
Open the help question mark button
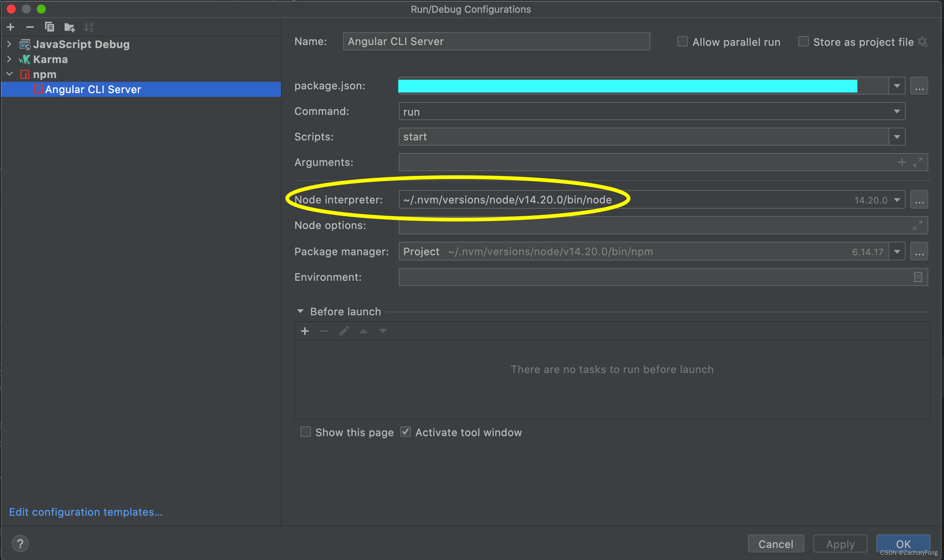pos(20,544)
